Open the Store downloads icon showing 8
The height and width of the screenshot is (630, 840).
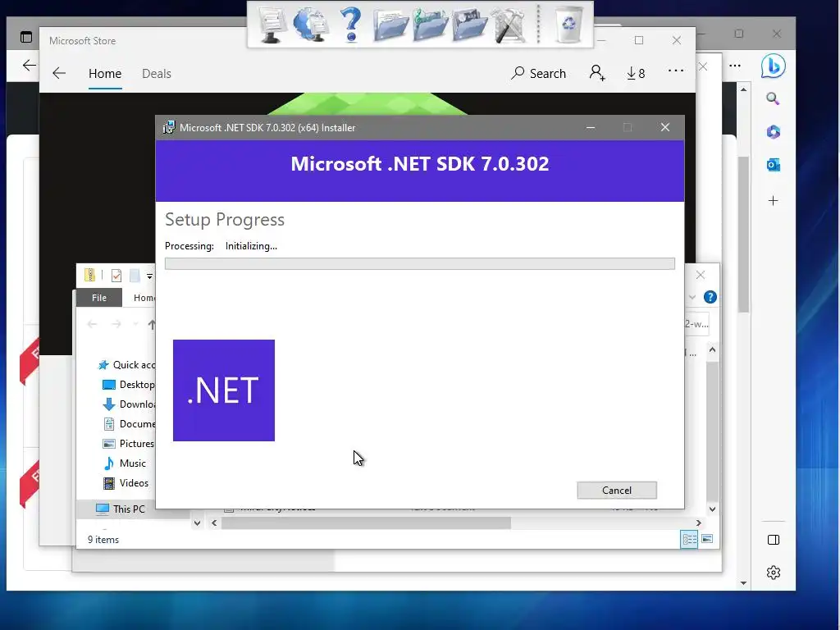[636, 73]
